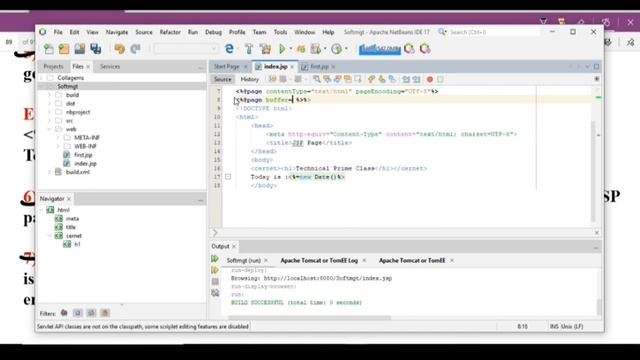Click the Profile Project toolbar icon

(x=316, y=49)
